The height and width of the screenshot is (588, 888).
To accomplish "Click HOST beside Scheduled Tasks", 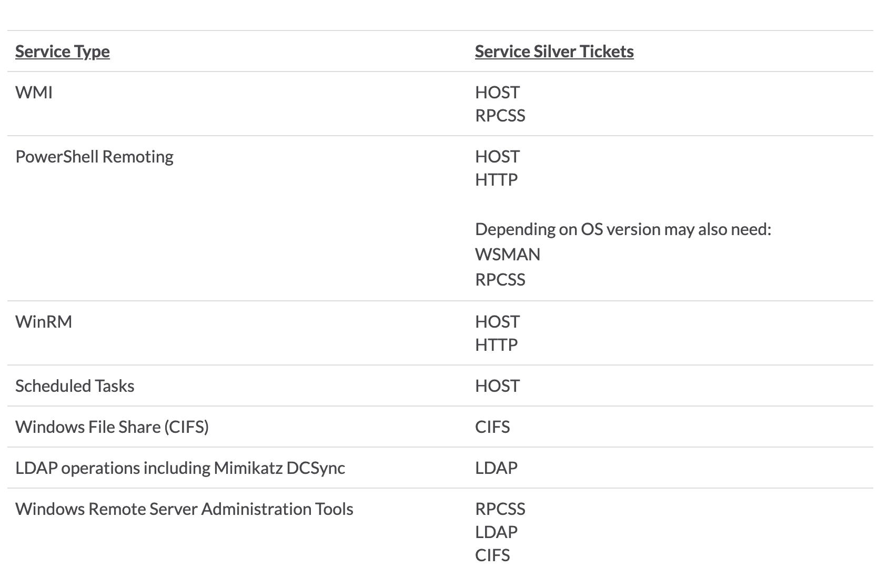I will (497, 386).
